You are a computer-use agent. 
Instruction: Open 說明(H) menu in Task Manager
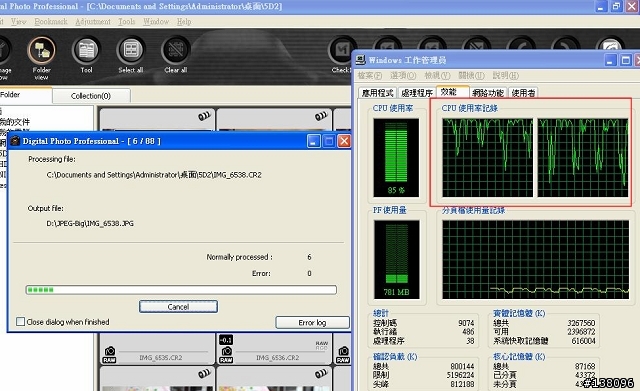click(x=505, y=76)
